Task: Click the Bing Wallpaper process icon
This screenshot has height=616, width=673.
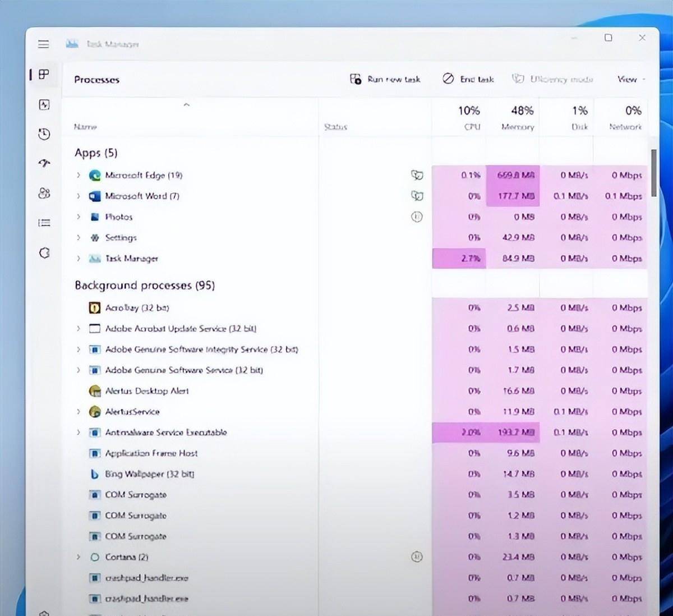Action: [x=95, y=474]
